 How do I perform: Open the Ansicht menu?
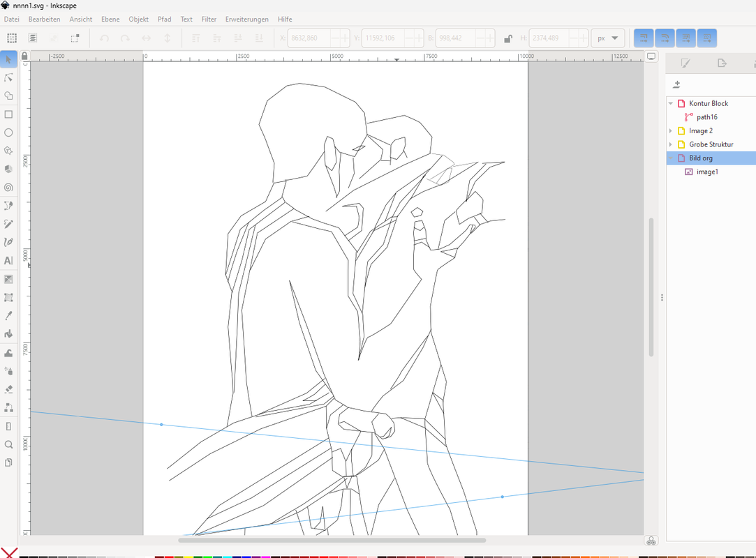coord(80,20)
